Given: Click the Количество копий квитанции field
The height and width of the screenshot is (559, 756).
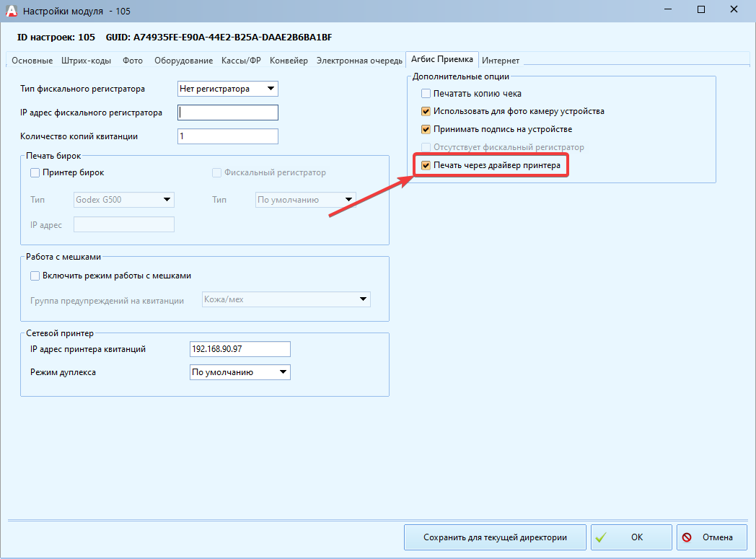Looking at the screenshot, I should point(227,136).
